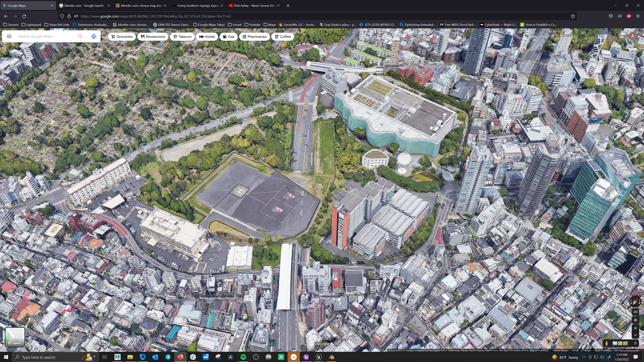
Task: Click 'Send feedback' in the map footer
Action: point(602,350)
